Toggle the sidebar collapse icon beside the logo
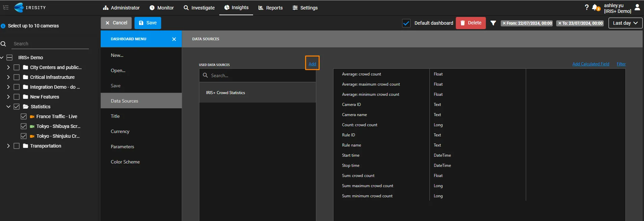Image resolution: width=644 pixels, height=221 pixels. click(6, 7)
